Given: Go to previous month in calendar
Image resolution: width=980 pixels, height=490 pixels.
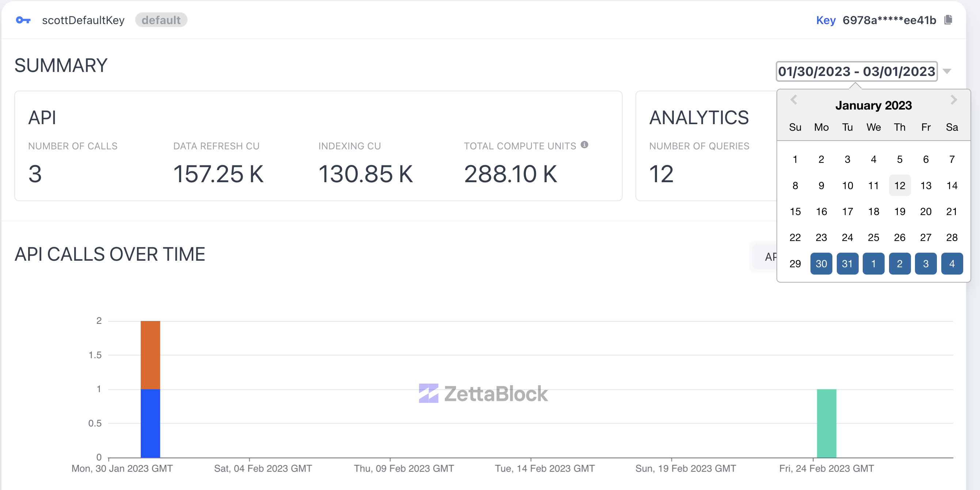Looking at the screenshot, I should tap(794, 100).
